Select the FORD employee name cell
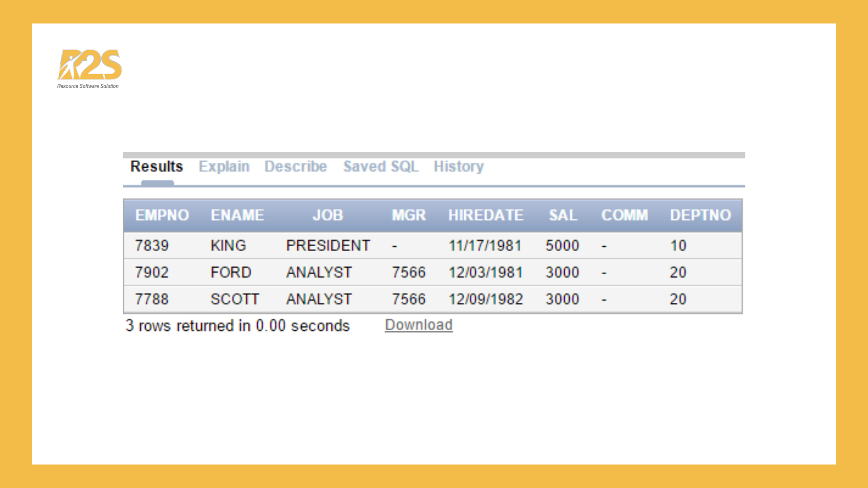This screenshot has height=488, width=868. click(x=231, y=272)
